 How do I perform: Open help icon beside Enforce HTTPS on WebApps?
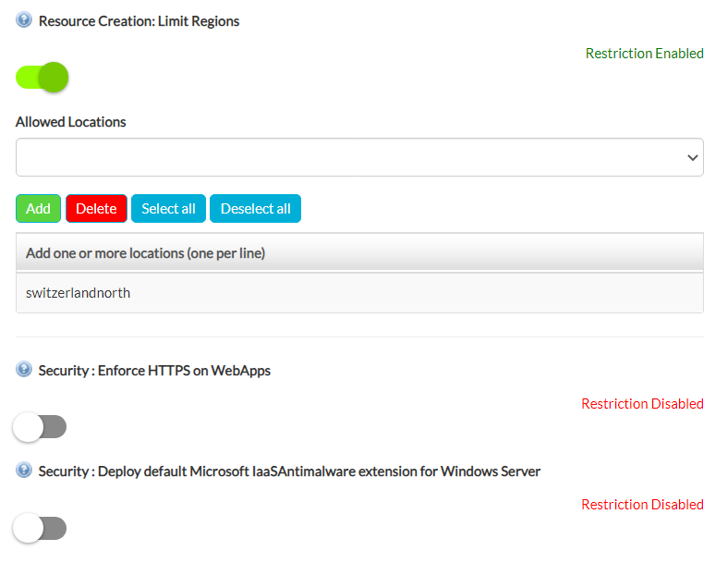pos(24,369)
